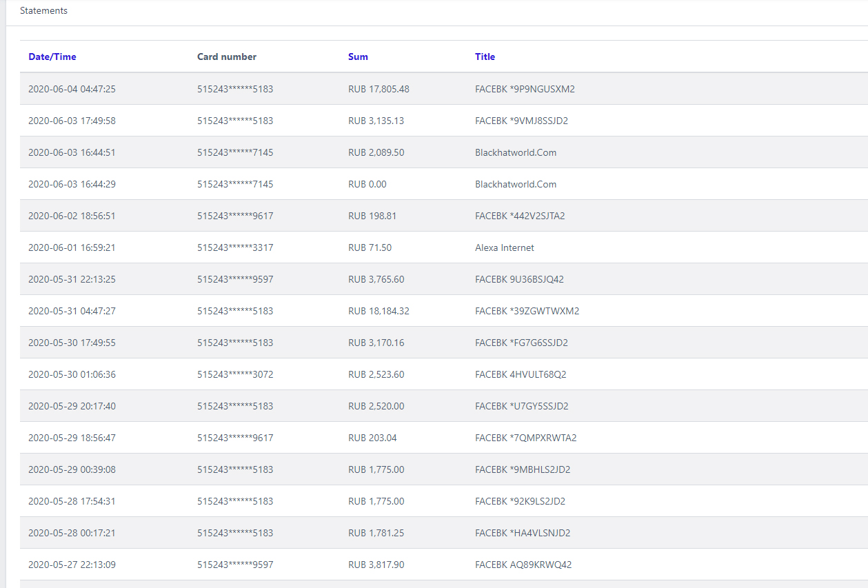The width and height of the screenshot is (868, 588).
Task: Select amount RUB 3,135.13
Action: pyautogui.click(x=376, y=121)
